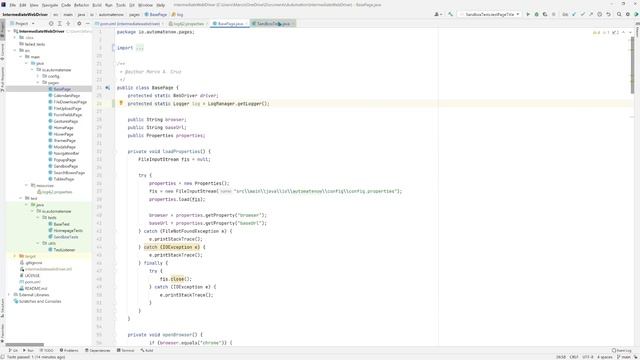Open the Run tool window button
Screen dimensions: 640x360
click(x=29, y=350)
